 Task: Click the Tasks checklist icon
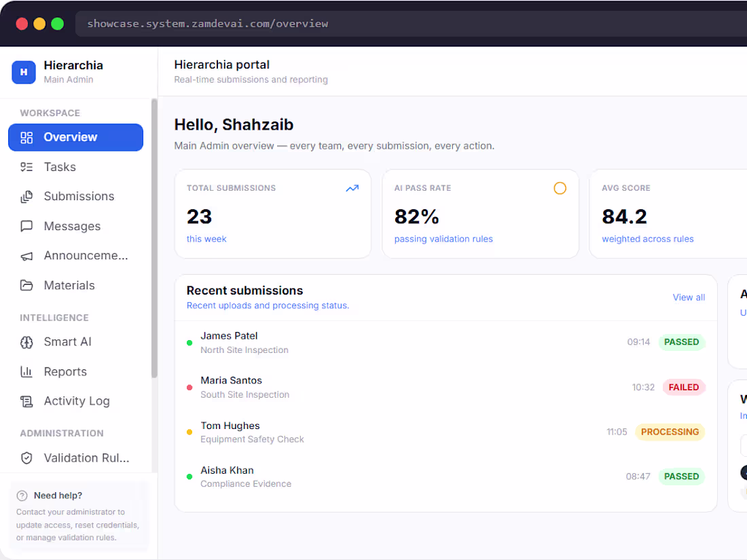[26, 167]
